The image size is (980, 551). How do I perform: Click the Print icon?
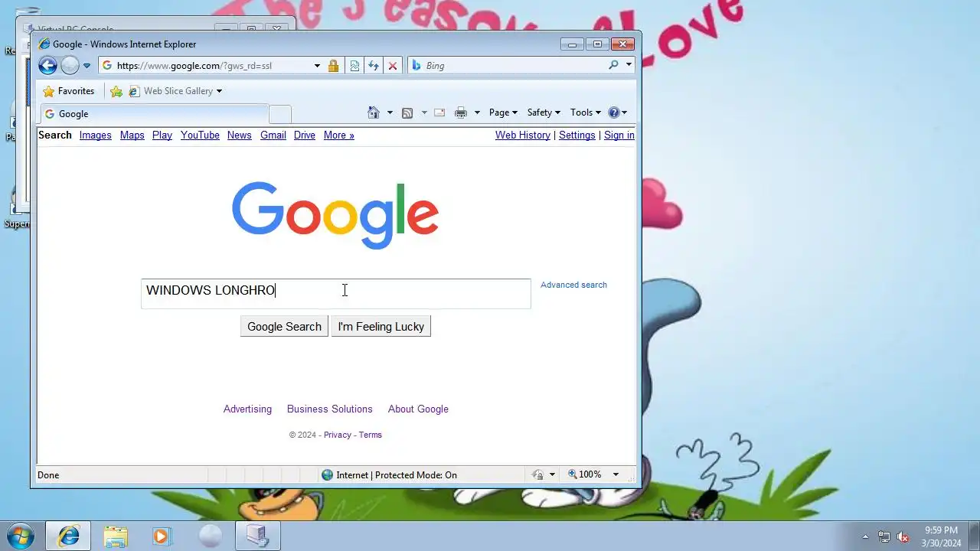click(x=461, y=112)
